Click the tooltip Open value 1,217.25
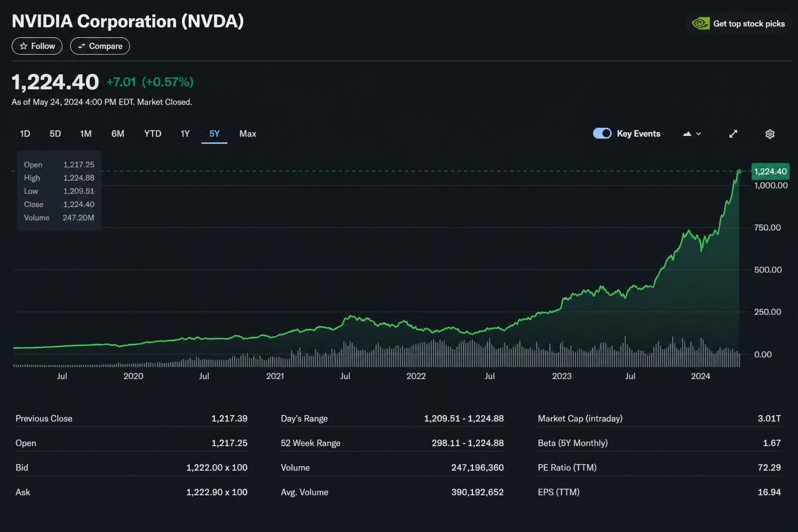The height and width of the screenshot is (532, 798). point(79,165)
